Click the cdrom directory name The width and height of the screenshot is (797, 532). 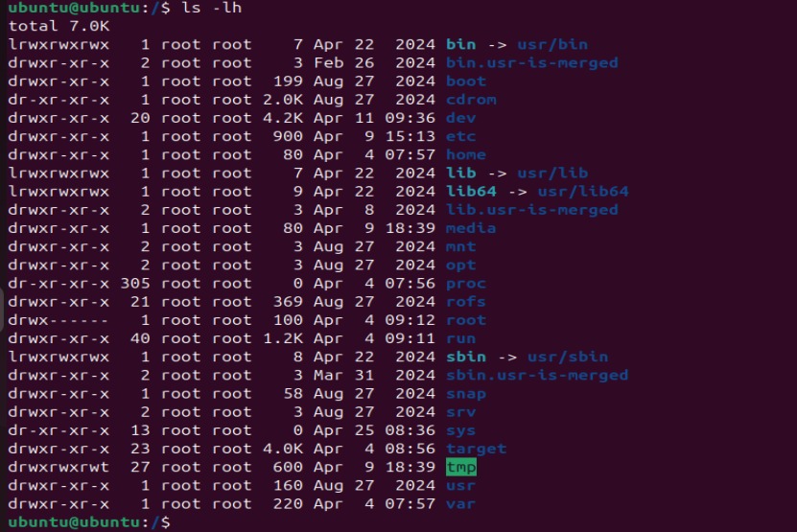click(x=471, y=100)
